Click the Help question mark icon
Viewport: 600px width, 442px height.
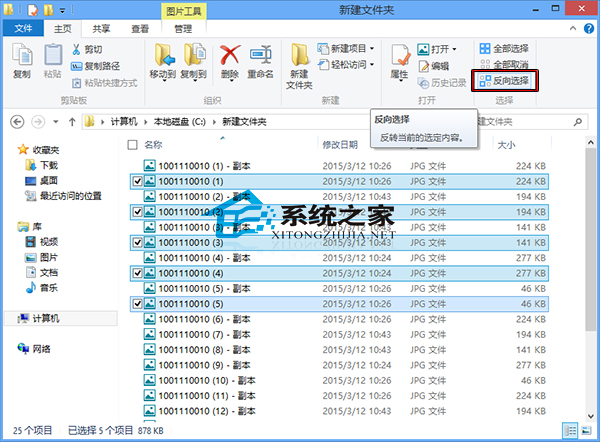589,28
